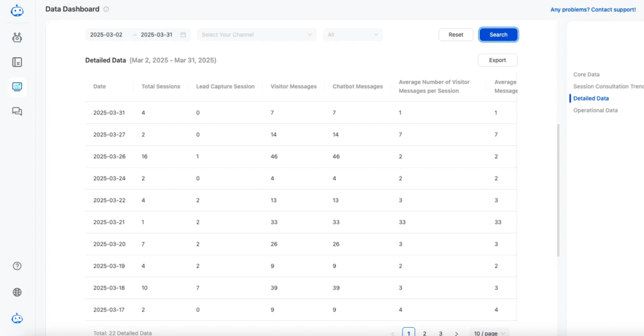Click Average Number of Visitor Messages header
The width and height of the screenshot is (644, 336).
pyautogui.click(x=434, y=87)
